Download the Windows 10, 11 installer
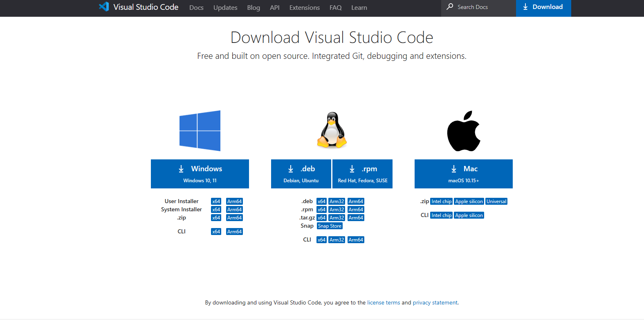 (200, 174)
